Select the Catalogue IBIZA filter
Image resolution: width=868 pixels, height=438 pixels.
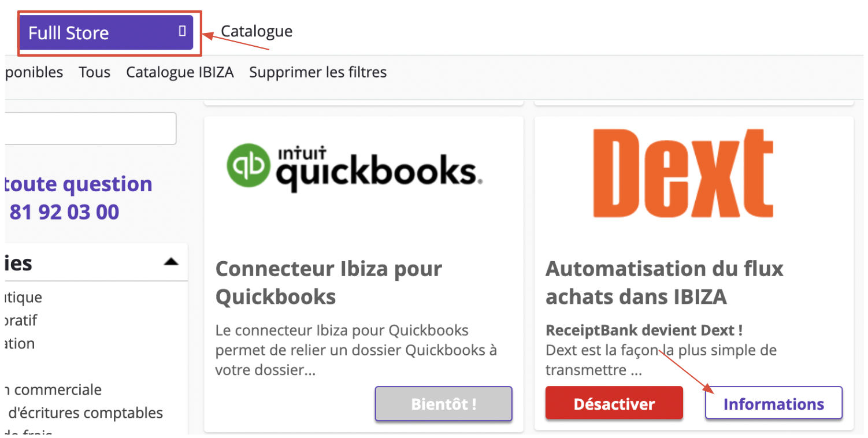(180, 72)
